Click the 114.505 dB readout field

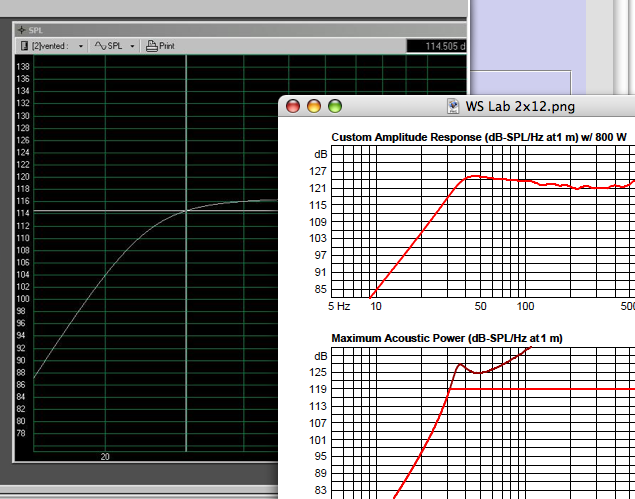(x=437, y=46)
